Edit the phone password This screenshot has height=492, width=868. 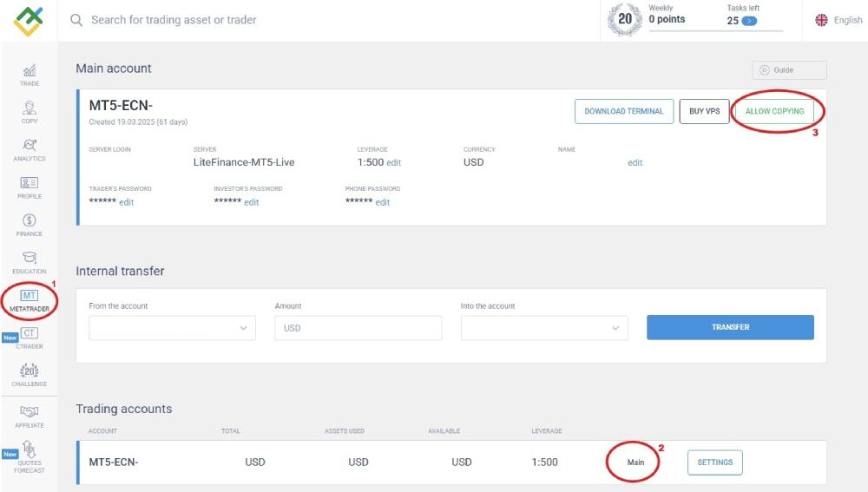pos(383,202)
